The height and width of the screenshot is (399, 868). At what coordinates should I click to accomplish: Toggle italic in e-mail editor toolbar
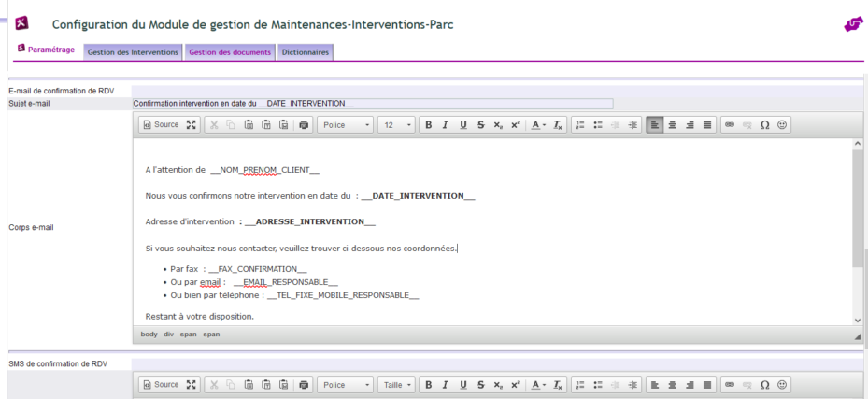[x=445, y=125]
